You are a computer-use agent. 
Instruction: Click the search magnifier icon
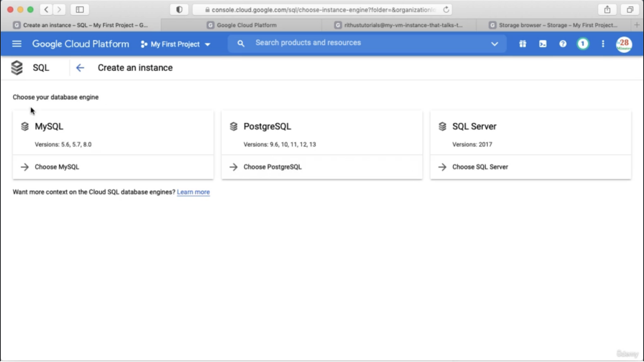(241, 44)
